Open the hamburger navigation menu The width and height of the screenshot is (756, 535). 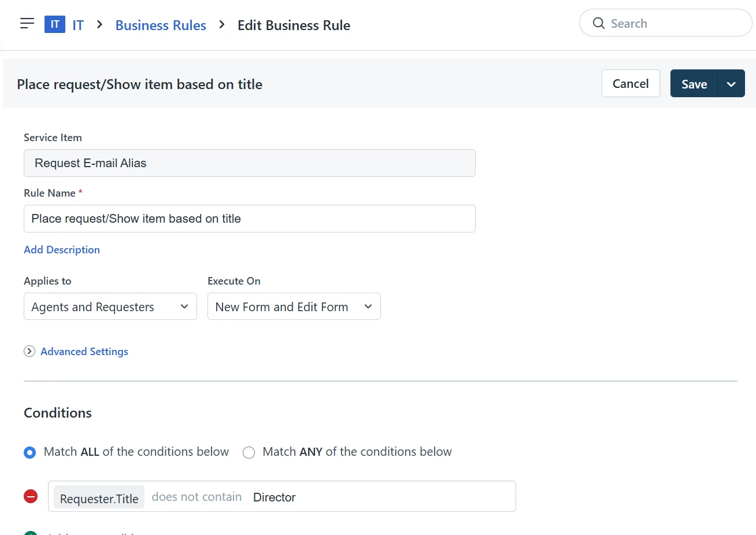coord(27,24)
